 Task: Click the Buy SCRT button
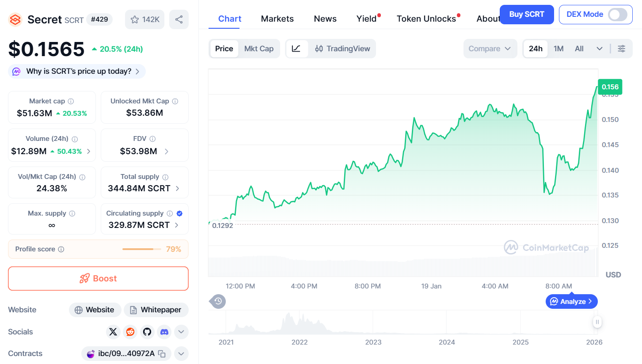click(x=526, y=15)
